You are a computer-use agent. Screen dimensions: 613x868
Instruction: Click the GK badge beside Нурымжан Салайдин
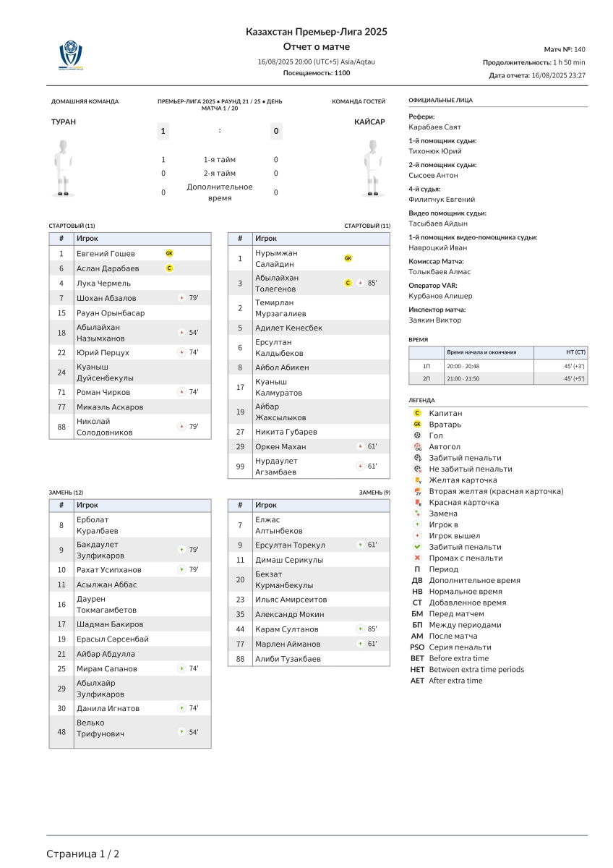(x=348, y=258)
